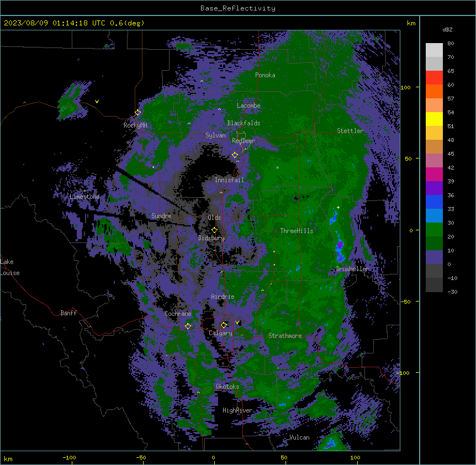This screenshot has height=465, width=476.
Task: Click the 50 tick on bottom axis
Action: coord(284,457)
